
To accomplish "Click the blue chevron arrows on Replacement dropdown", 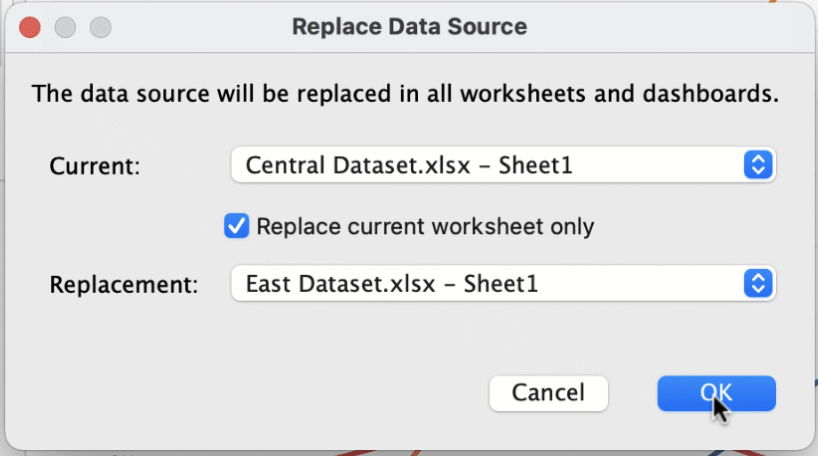I will click(x=758, y=284).
